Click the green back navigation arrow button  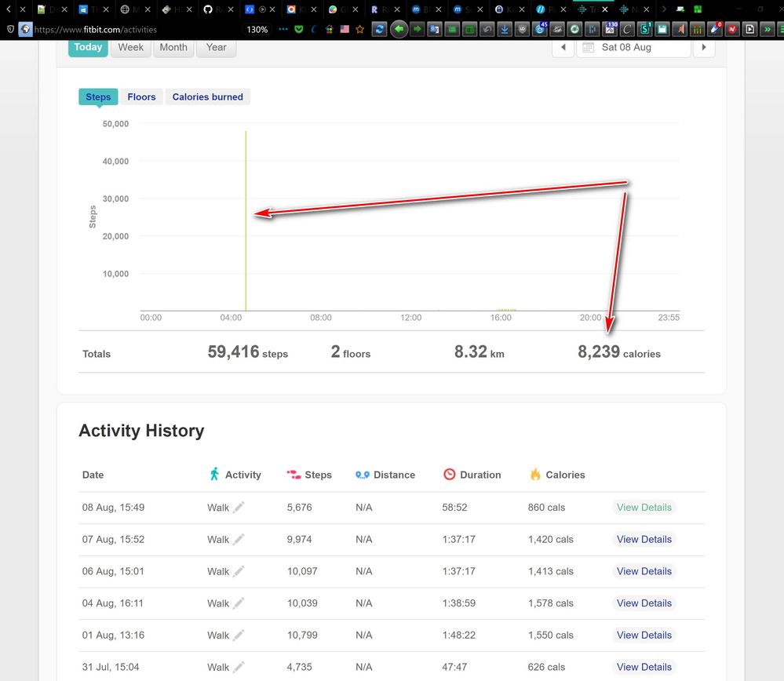pyautogui.click(x=399, y=30)
